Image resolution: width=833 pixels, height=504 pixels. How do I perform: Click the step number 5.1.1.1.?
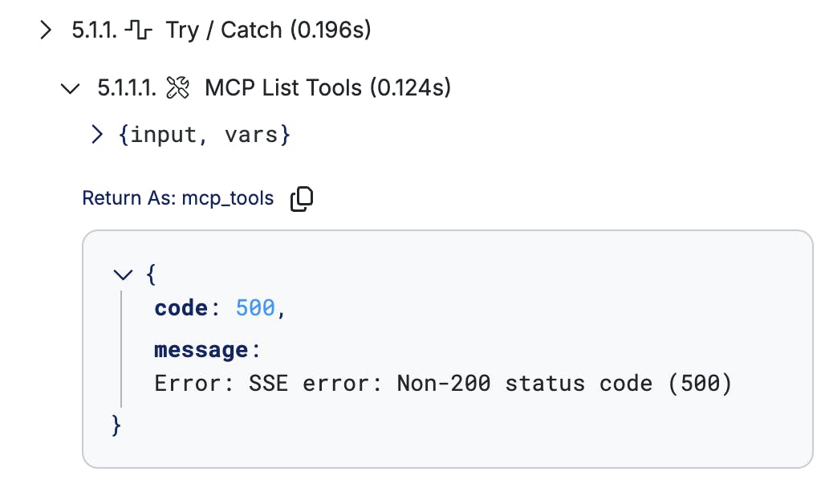[127, 87]
